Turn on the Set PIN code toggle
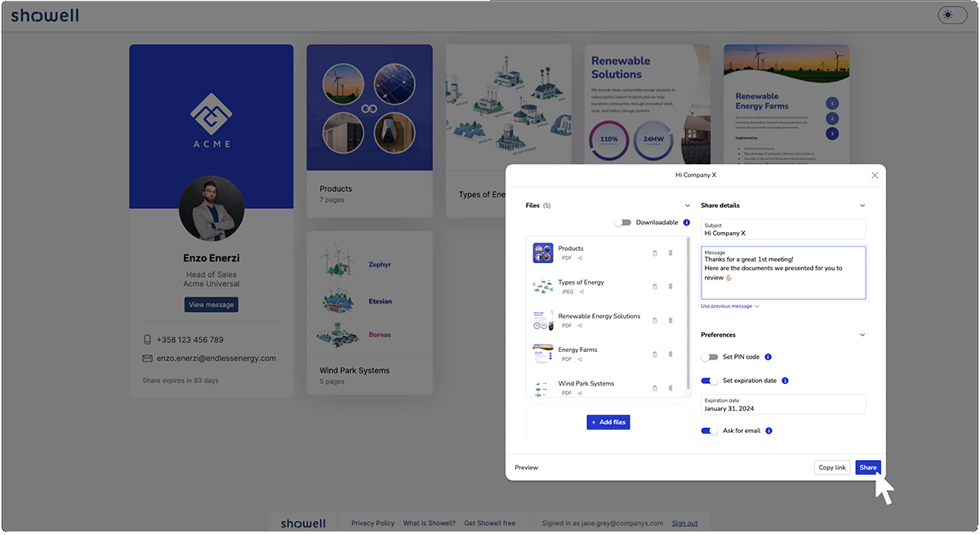This screenshot has width=980, height=535. click(710, 357)
